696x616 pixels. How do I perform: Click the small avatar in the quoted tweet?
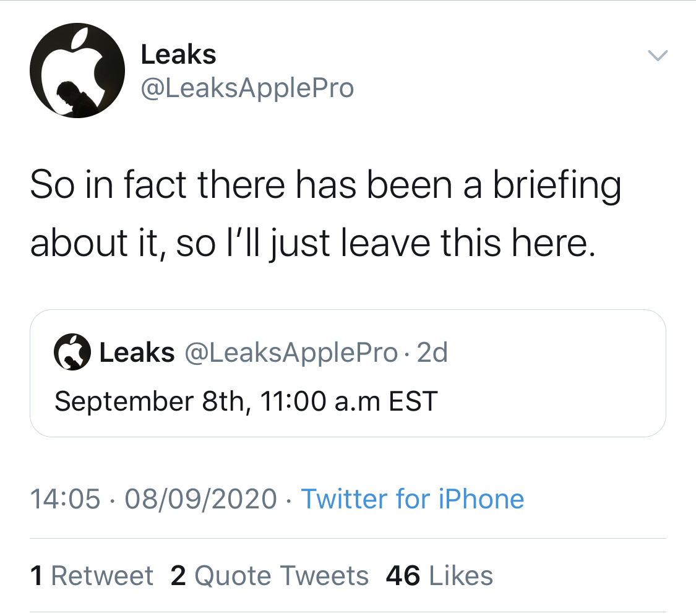coord(72,353)
